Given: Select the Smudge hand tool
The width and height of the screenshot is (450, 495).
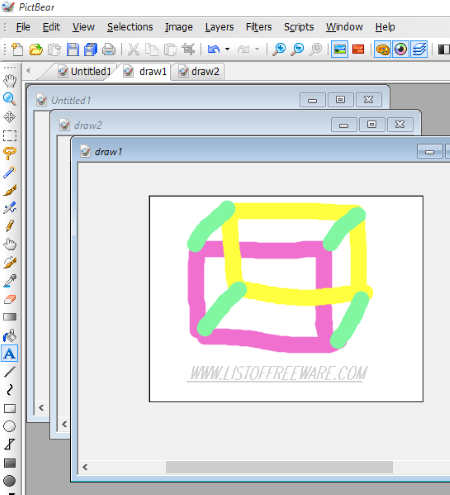Looking at the screenshot, I should (9, 244).
